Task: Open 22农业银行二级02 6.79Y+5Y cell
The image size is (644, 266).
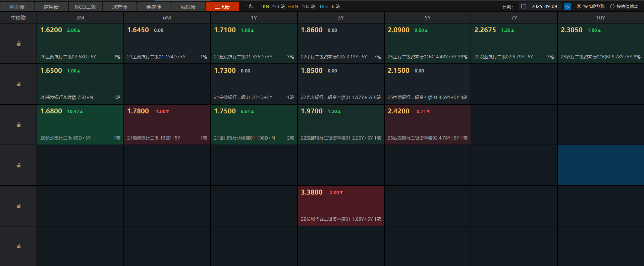Action: [514, 44]
